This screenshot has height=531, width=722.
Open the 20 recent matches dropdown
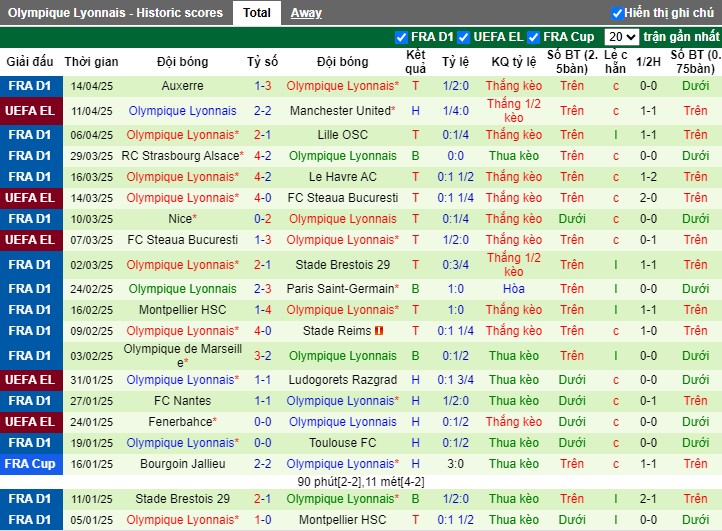pyautogui.click(x=621, y=37)
